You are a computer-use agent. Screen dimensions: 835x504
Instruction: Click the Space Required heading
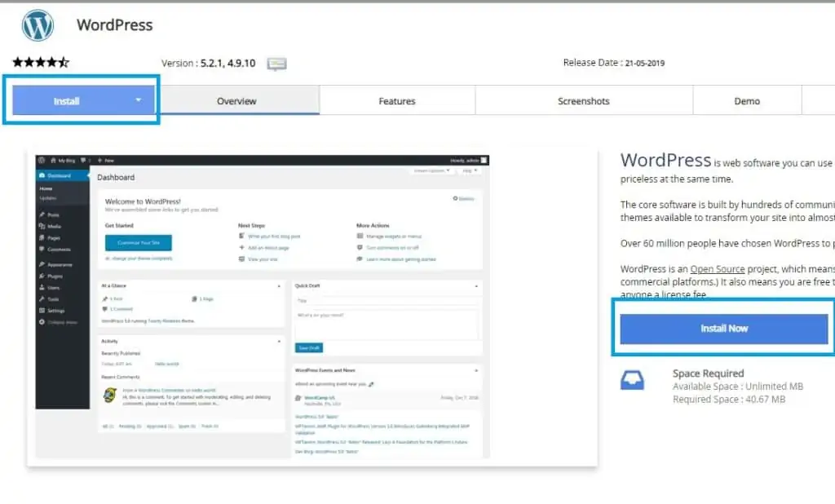point(709,374)
